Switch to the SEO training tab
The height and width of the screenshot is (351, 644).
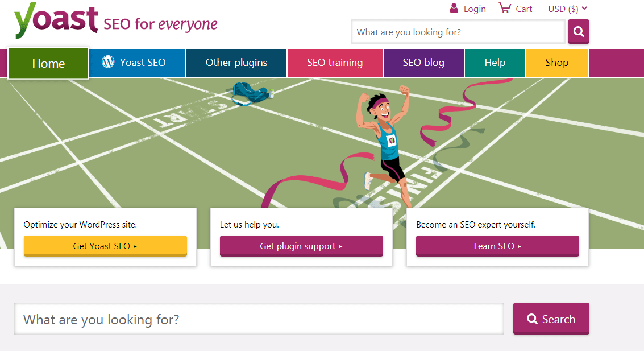pos(335,63)
